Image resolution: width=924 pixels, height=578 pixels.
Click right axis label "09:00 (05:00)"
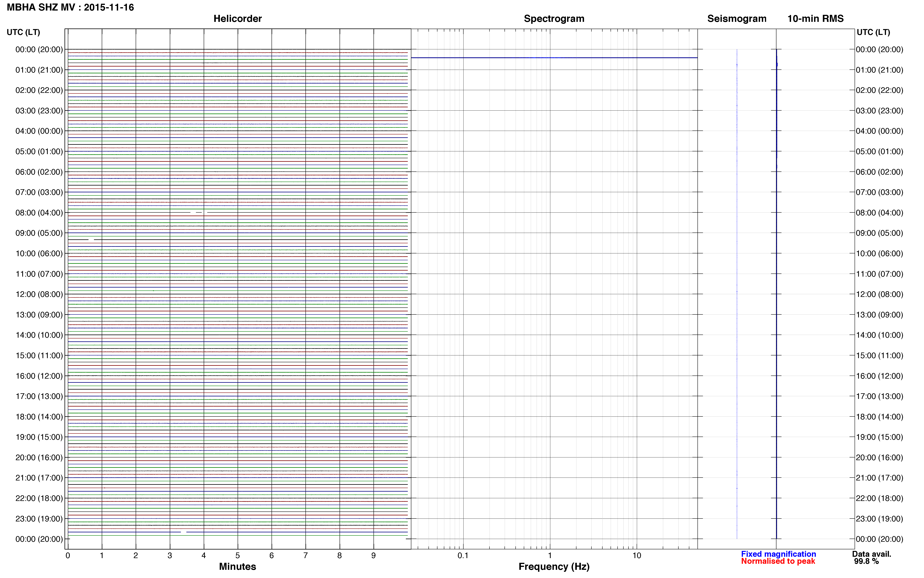click(879, 233)
